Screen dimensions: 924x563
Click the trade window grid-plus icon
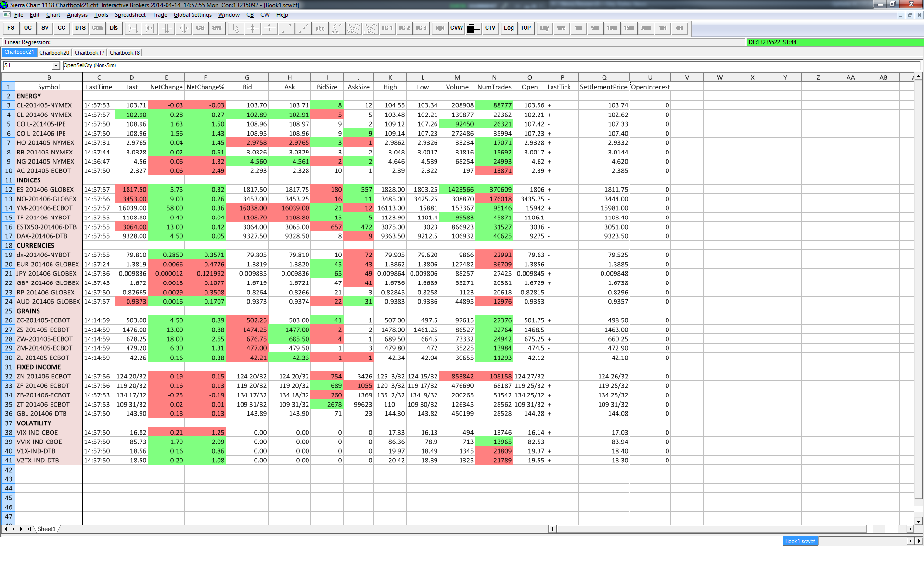(x=473, y=28)
